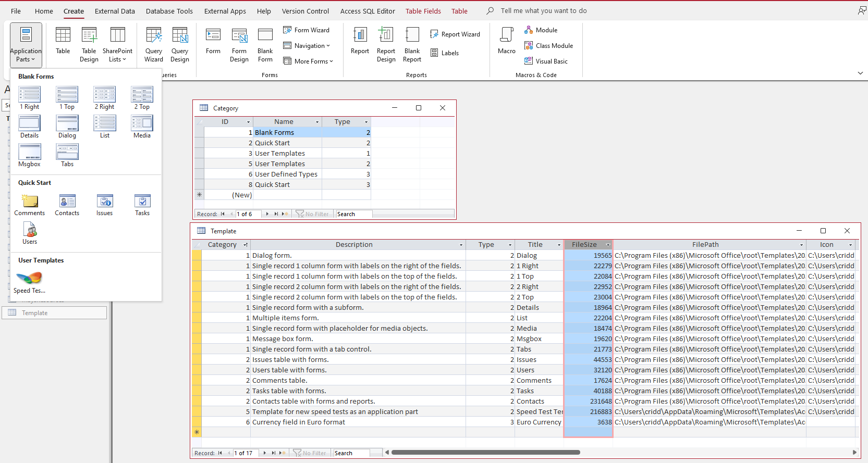Viewport: 868px width, 463px height.
Task: Insert the Tasks Quick Start part
Action: pyautogui.click(x=142, y=205)
